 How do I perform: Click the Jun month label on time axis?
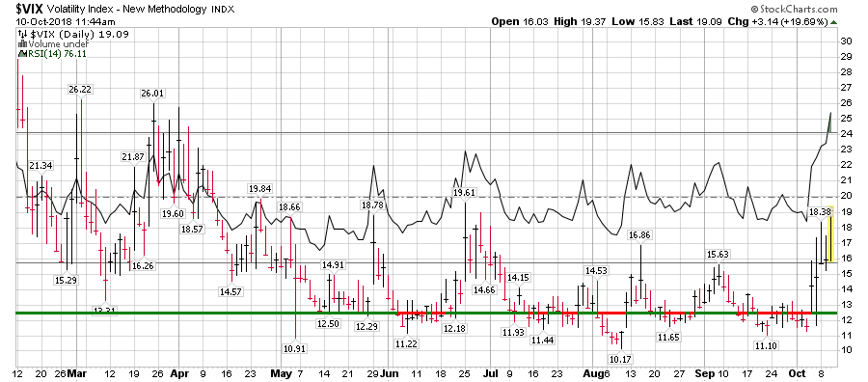click(390, 373)
